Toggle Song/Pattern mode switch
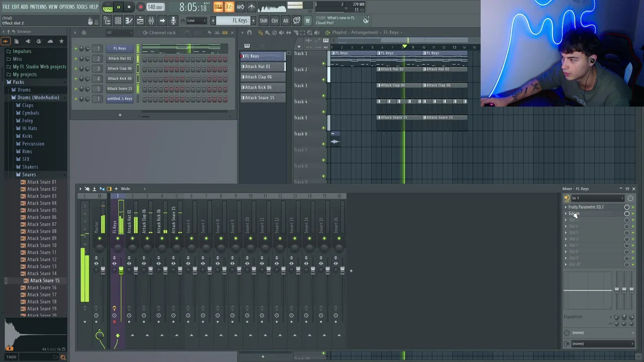644x362 pixels. click(x=108, y=7)
